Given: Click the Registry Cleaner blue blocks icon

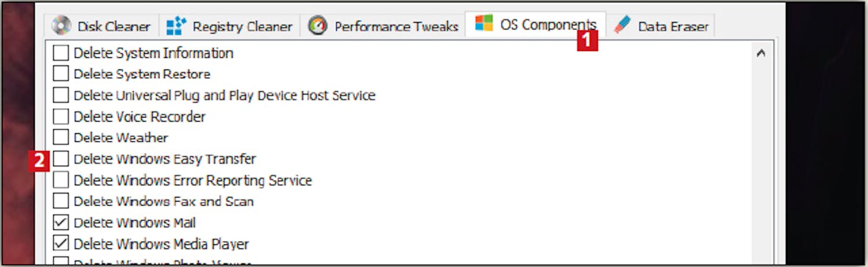Looking at the screenshot, I should click(176, 26).
